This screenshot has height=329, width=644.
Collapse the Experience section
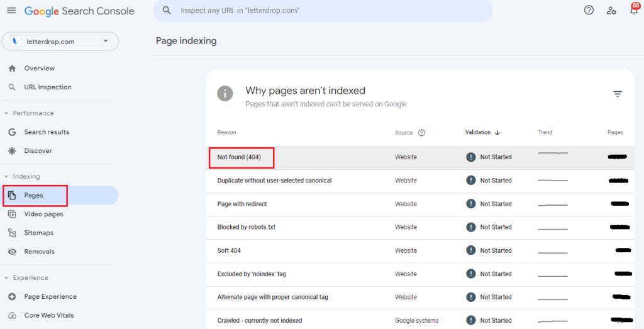coord(6,278)
